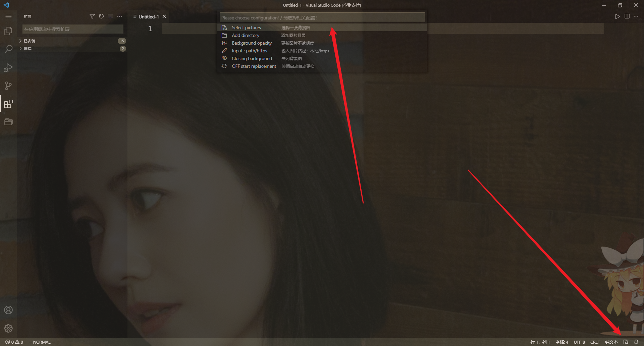644x346 pixels.
Task: Choose Background opacity option
Action: click(x=322, y=43)
